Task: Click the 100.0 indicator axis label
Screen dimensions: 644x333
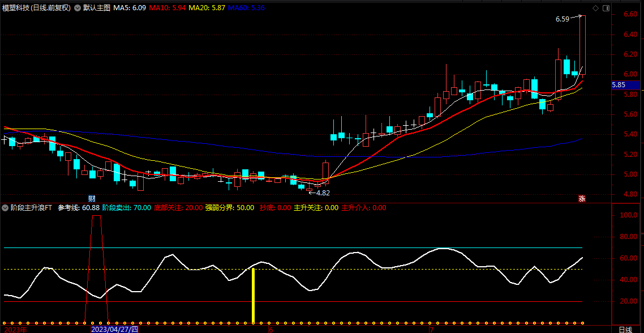Action: pos(629,215)
